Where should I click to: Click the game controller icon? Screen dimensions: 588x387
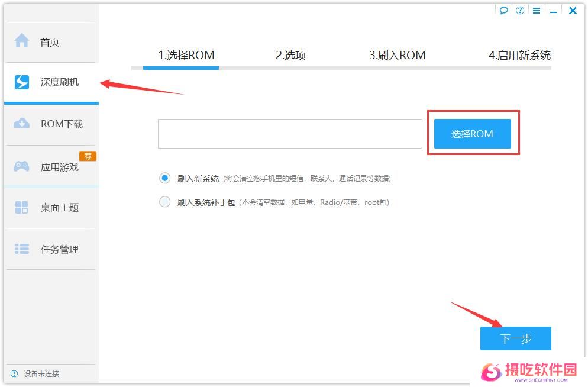click(22, 166)
